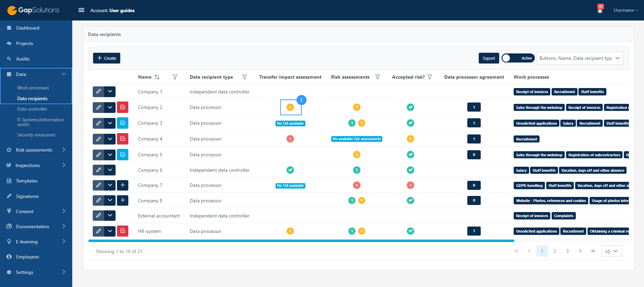Click Company 4 orange accepted risk icon
The width and height of the screenshot is (644, 287).
pyautogui.click(x=410, y=139)
